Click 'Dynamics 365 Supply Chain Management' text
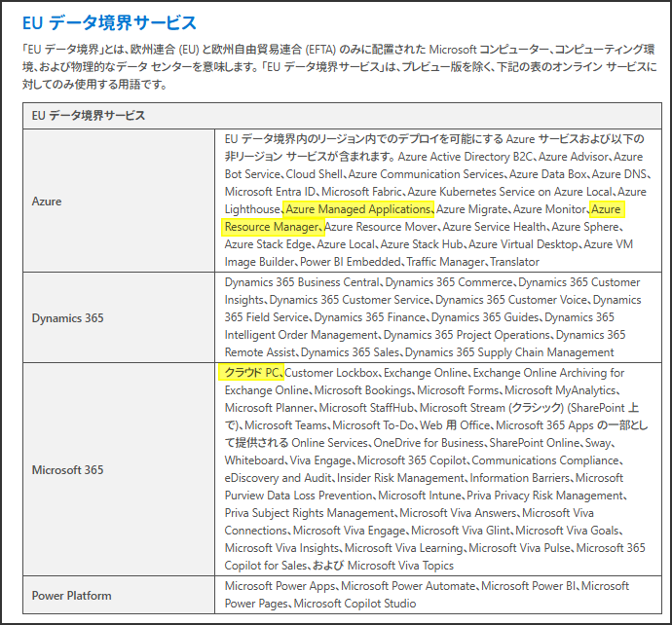Viewport: 672px width, 625px height. tap(509, 353)
